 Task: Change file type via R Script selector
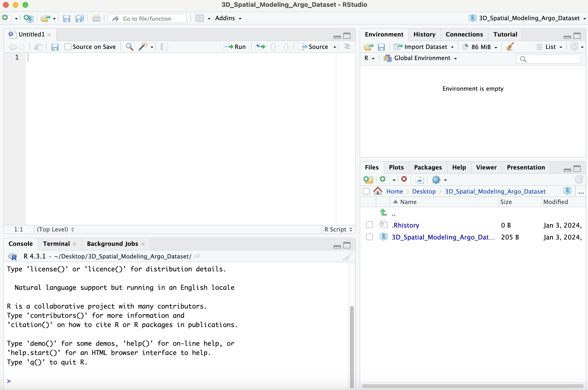(338, 229)
